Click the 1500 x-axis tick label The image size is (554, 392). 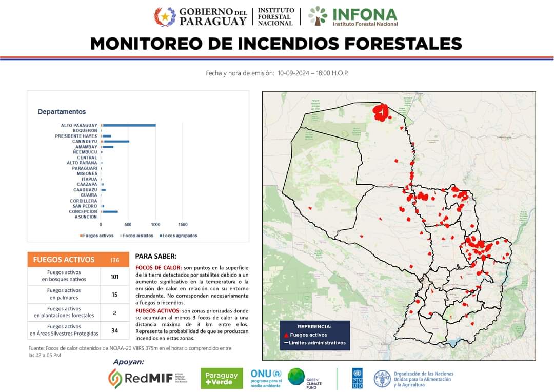tap(183, 225)
